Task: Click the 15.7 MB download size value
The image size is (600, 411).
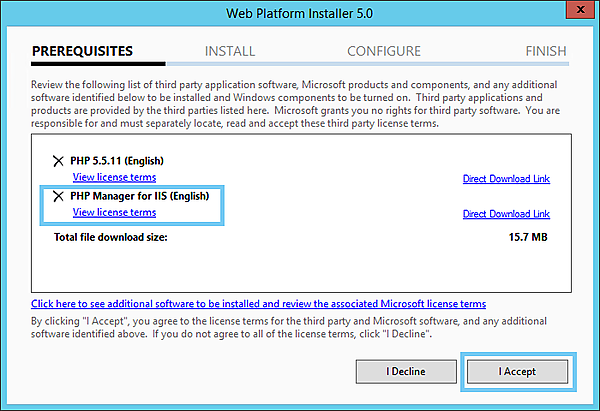Action: [529, 237]
